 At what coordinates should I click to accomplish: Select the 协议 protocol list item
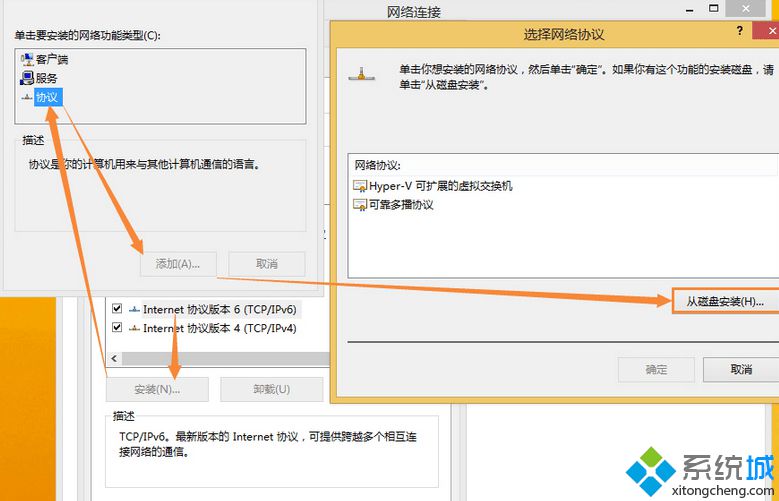(48, 97)
